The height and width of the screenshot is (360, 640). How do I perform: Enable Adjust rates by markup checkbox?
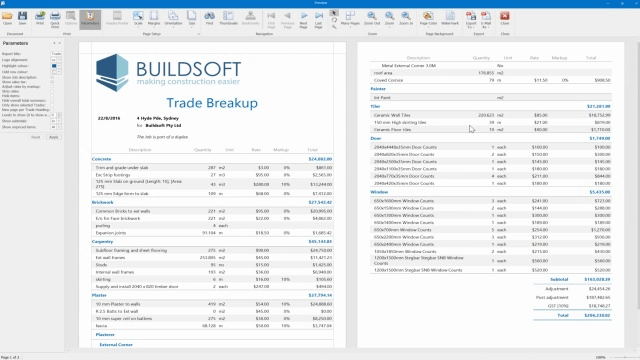52,87
